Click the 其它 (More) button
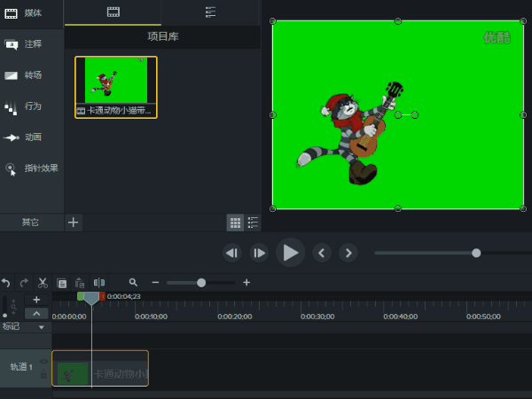 click(x=31, y=223)
